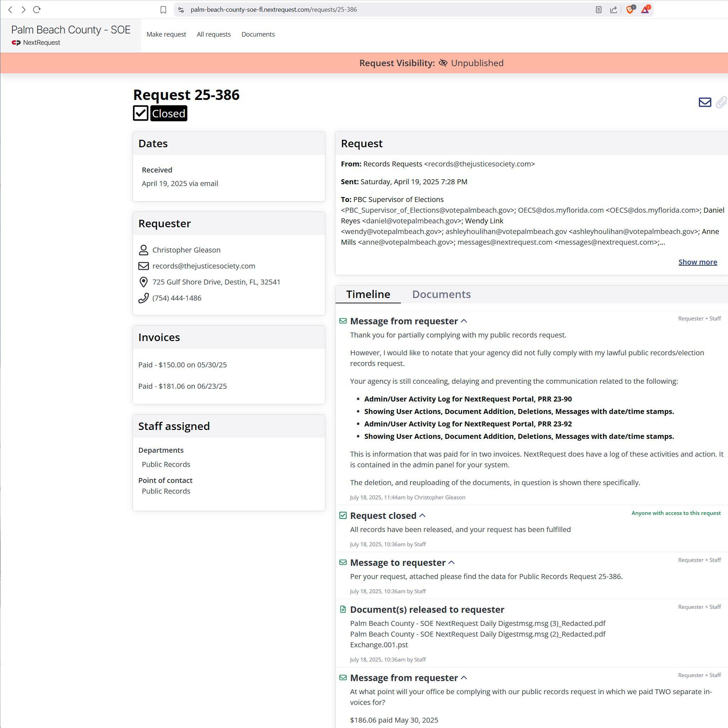Click the browser reload icon
Image resolution: width=728 pixels, height=728 pixels.
[37, 10]
